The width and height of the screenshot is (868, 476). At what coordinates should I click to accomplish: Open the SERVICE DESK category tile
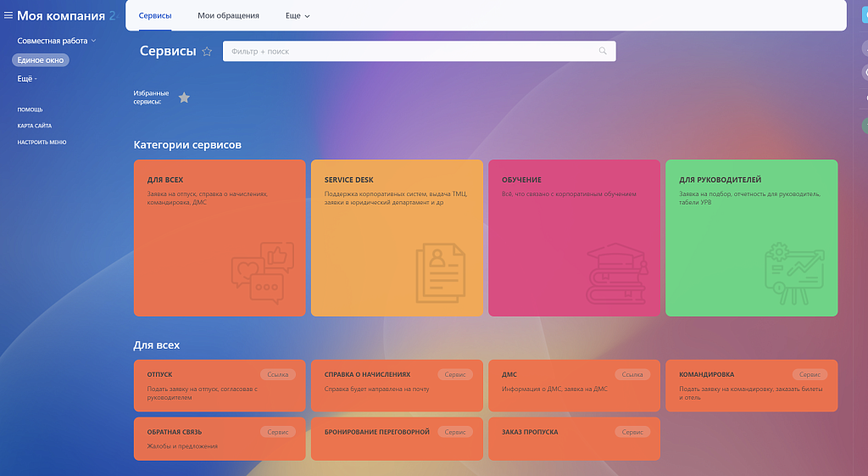click(397, 238)
